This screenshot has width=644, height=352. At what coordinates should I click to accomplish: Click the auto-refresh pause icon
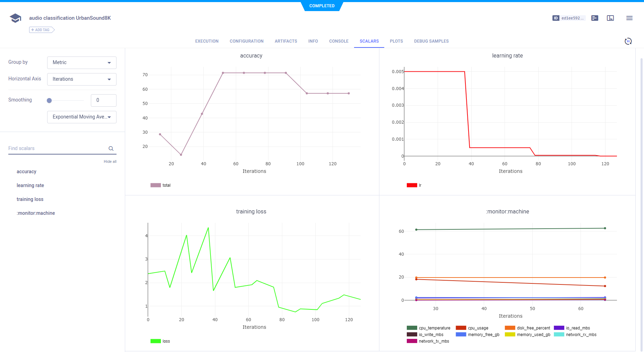coord(628,41)
